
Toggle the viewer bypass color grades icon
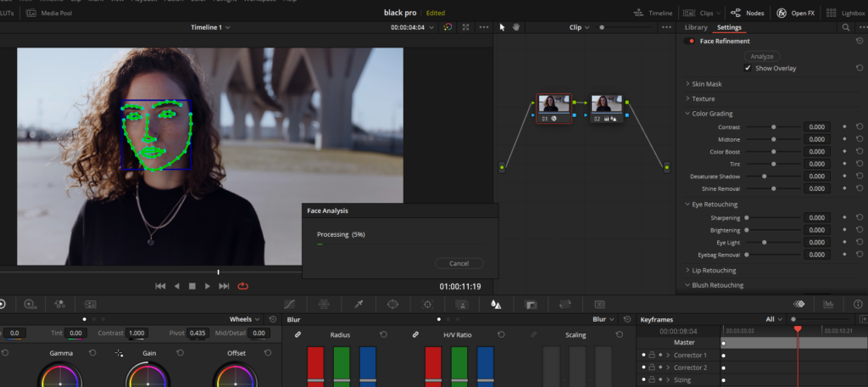(x=448, y=27)
